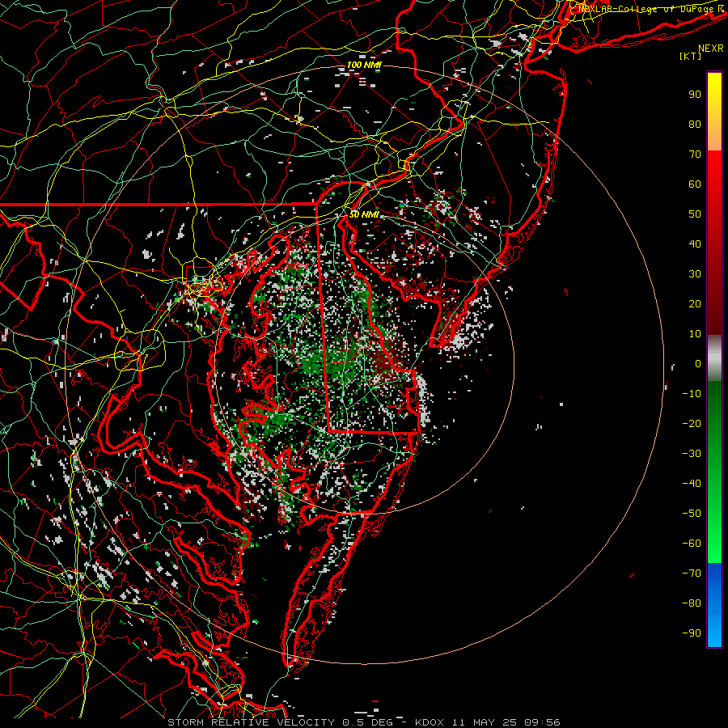Click the positive 90 scale value

695,95
